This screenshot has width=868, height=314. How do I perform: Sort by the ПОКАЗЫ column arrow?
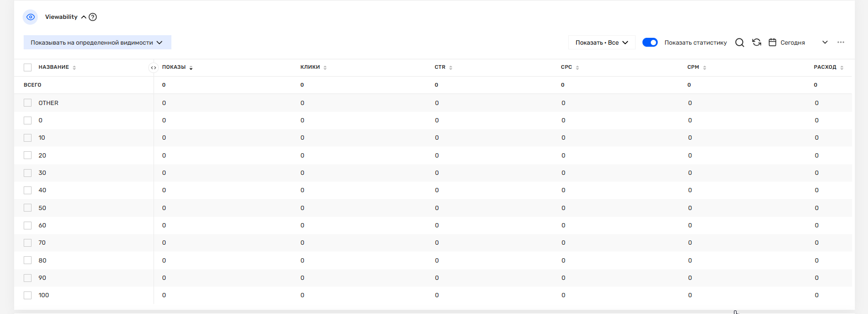(x=191, y=68)
